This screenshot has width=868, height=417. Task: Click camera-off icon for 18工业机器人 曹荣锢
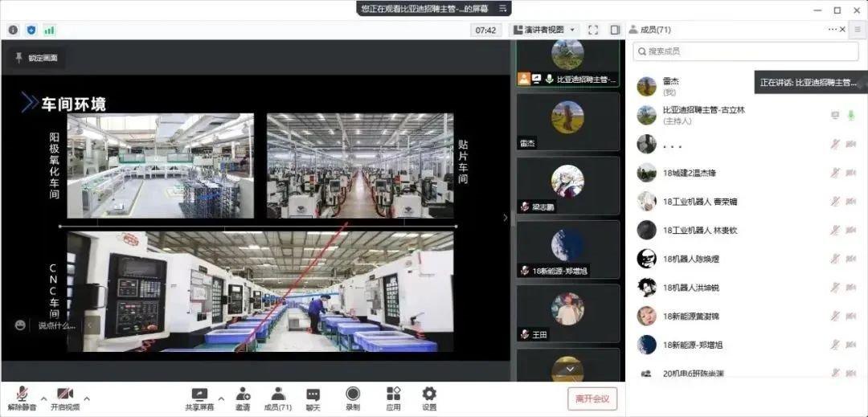pos(851,202)
